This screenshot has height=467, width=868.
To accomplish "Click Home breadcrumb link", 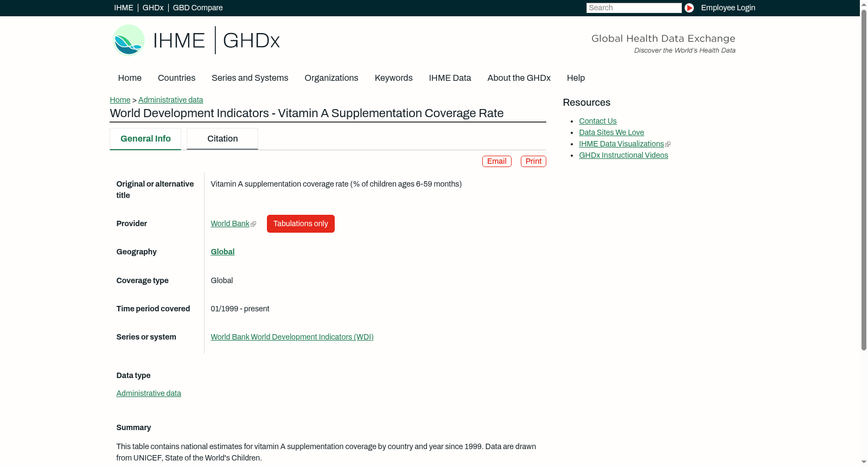I will click(x=120, y=100).
